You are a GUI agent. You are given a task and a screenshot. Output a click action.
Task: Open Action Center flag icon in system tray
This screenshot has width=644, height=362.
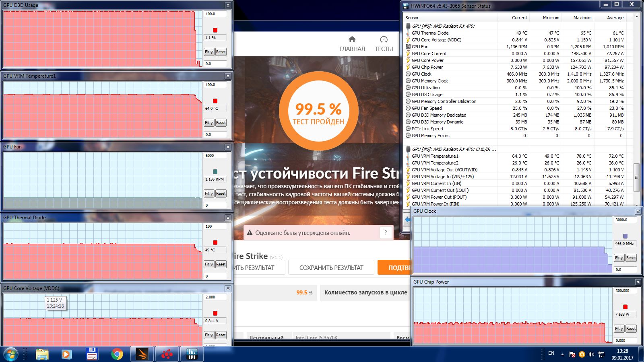click(572, 354)
